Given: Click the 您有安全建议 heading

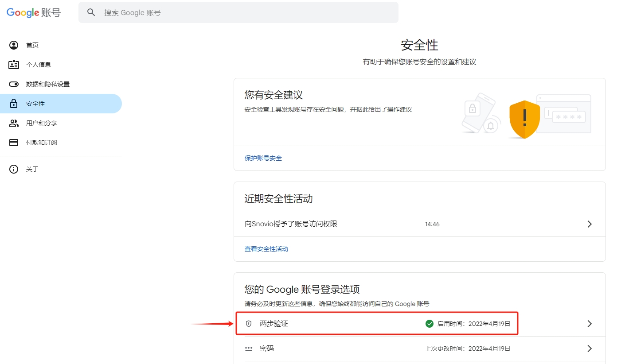Looking at the screenshot, I should 273,95.
